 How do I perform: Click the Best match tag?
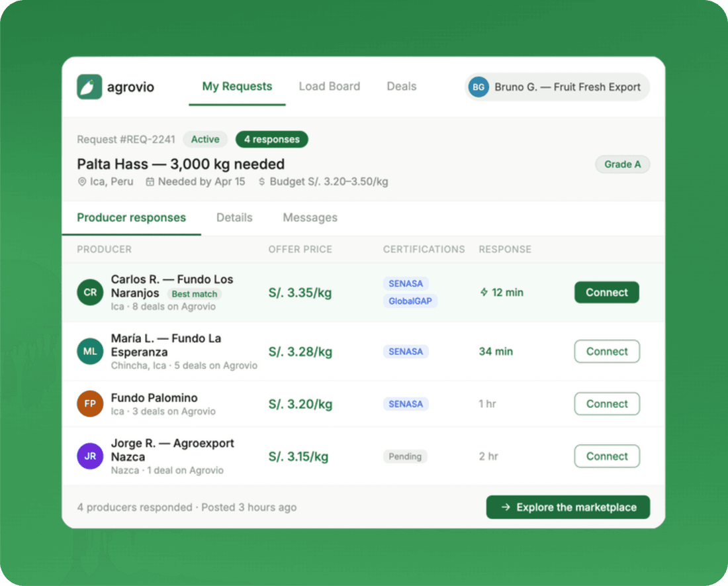tap(194, 294)
